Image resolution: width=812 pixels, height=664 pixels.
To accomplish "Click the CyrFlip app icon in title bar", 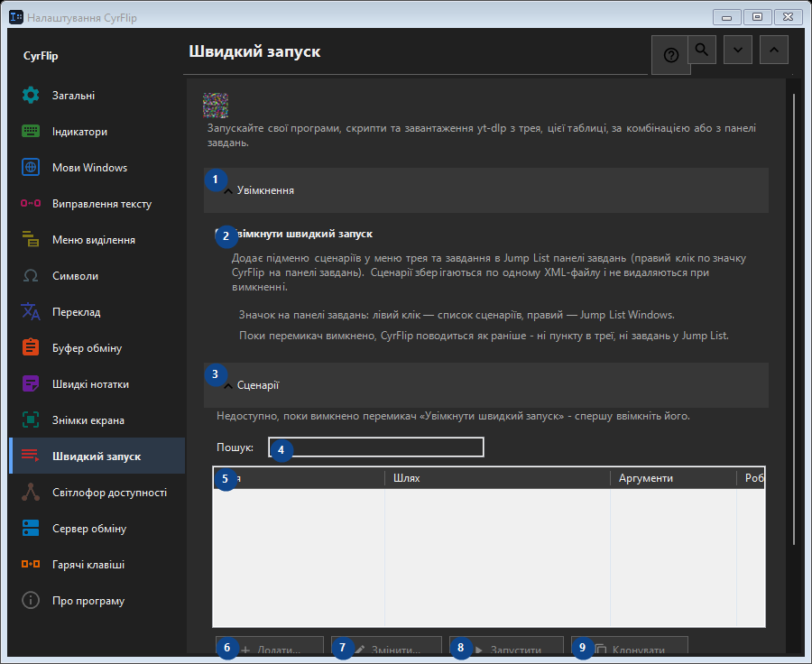I will point(16,17).
